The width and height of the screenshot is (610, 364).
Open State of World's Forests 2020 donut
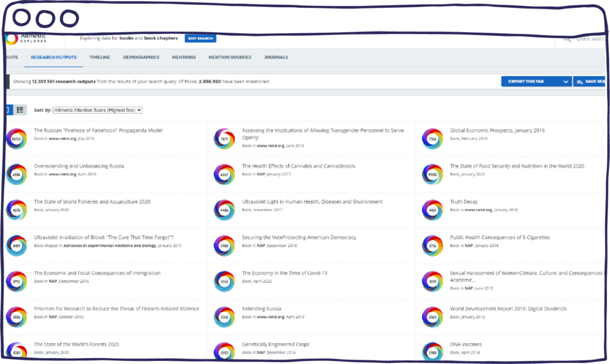coord(16,350)
